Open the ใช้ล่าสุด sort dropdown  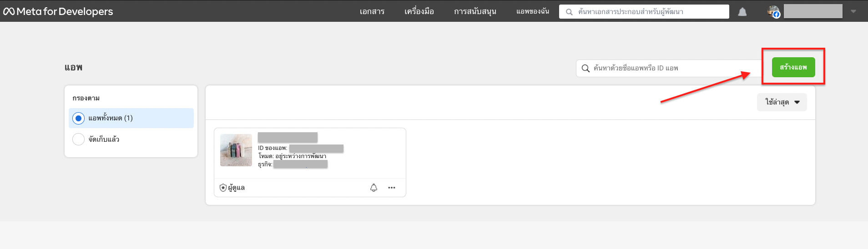coord(782,102)
